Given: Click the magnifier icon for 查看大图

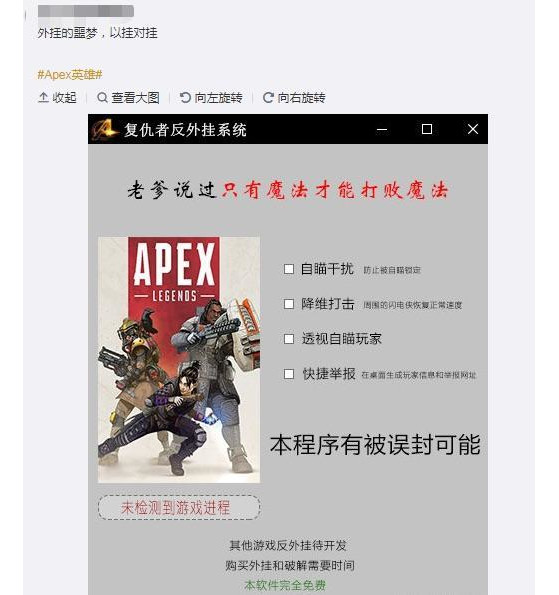Looking at the screenshot, I should click(102, 98).
